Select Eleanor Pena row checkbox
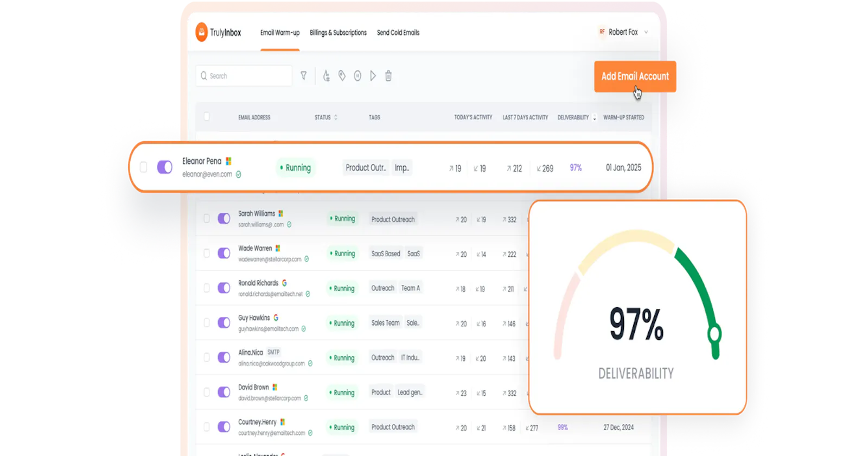 (x=143, y=167)
